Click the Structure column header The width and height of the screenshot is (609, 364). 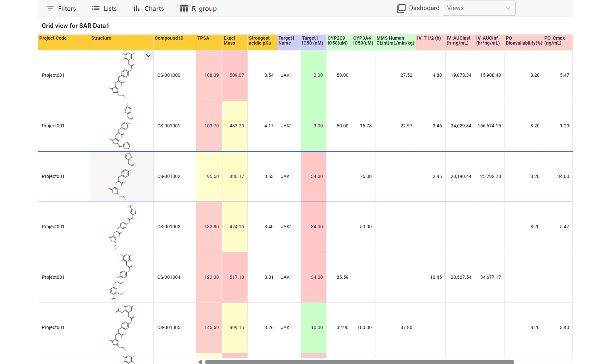click(122, 42)
